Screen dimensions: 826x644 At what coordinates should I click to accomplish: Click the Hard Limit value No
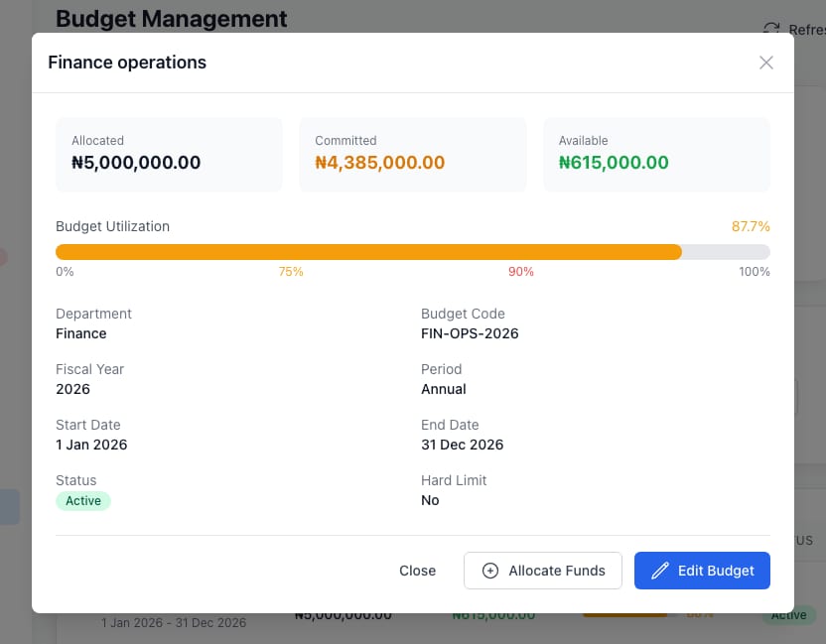(x=430, y=500)
